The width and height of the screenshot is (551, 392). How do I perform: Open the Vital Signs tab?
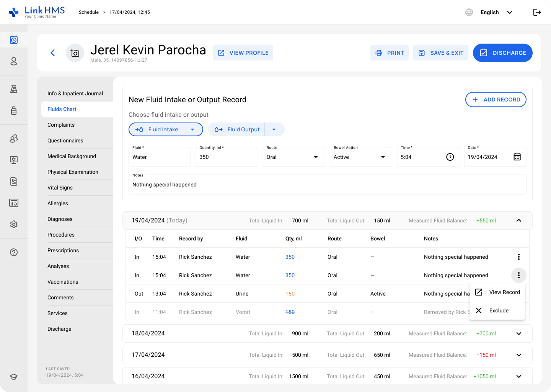(60, 188)
